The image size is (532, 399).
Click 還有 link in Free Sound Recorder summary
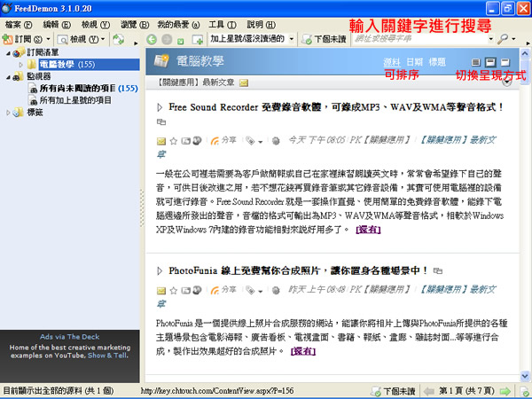click(368, 230)
